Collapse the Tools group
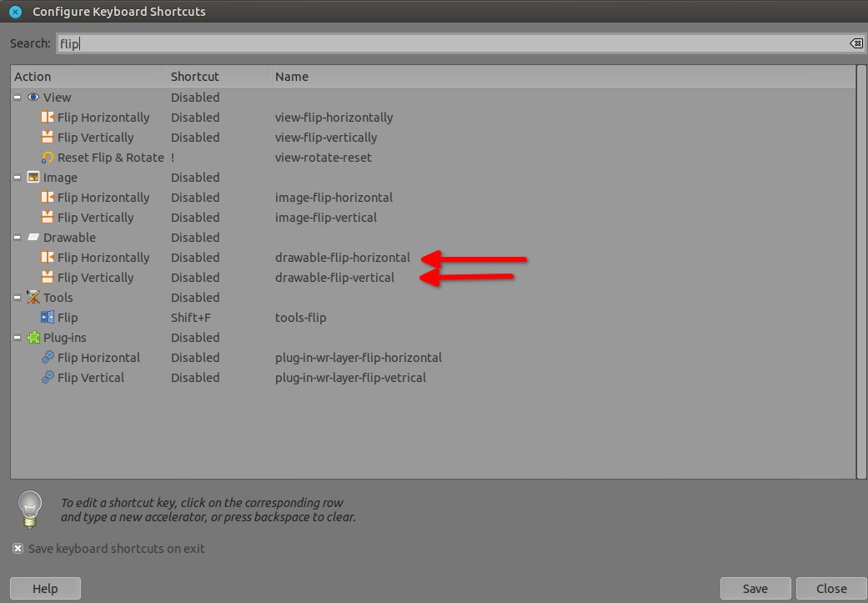This screenshot has width=868, height=603. click(18, 298)
